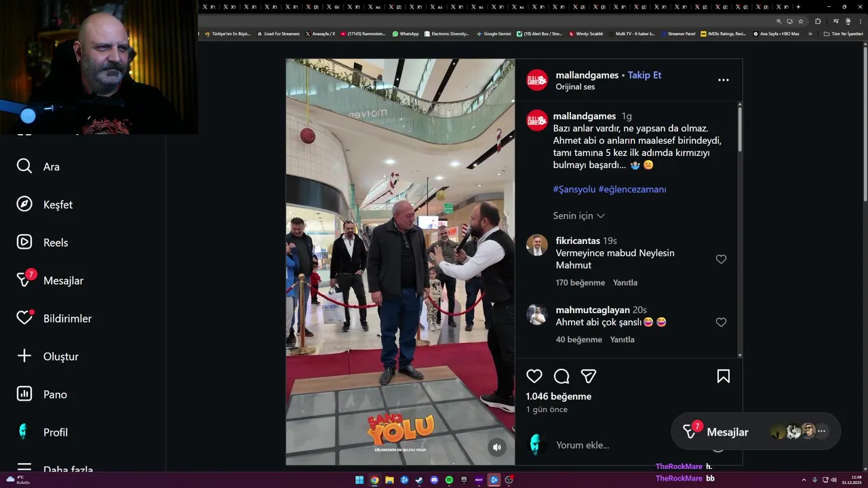Open mahmutcaglayan profile picture
This screenshot has height=488, width=868.
click(x=537, y=315)
